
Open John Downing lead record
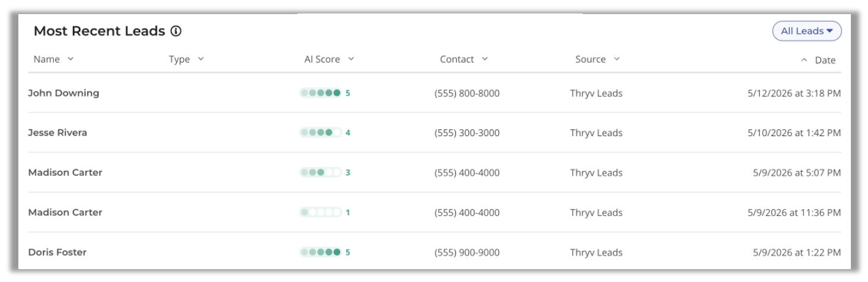[x=64, y=93]
